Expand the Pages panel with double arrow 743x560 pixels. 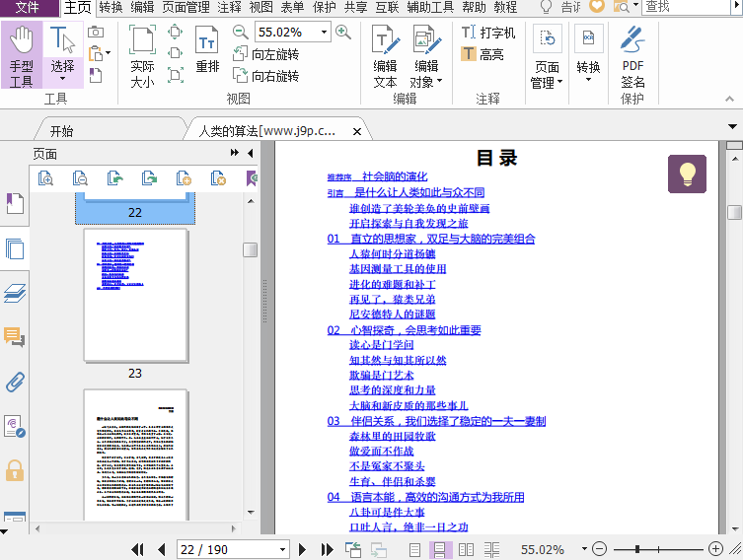[x=235, y=153]
